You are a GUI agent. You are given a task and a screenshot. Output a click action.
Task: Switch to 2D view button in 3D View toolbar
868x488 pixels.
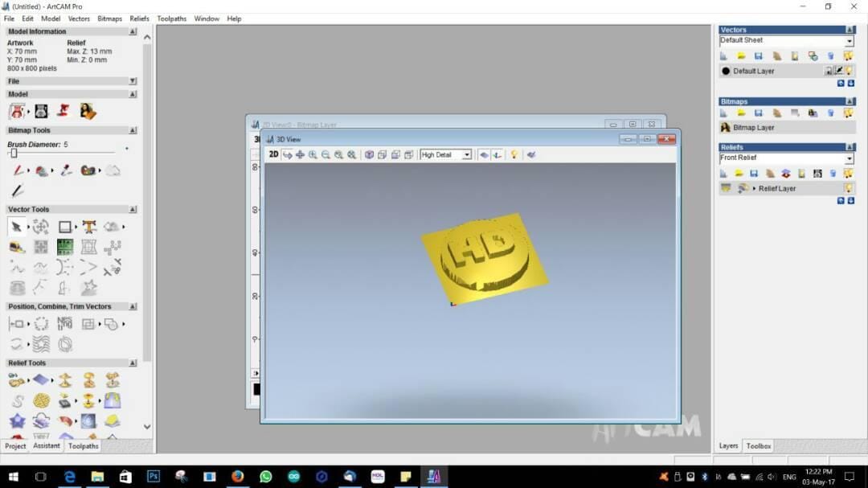pyautogui.click(x=273, y=154)
